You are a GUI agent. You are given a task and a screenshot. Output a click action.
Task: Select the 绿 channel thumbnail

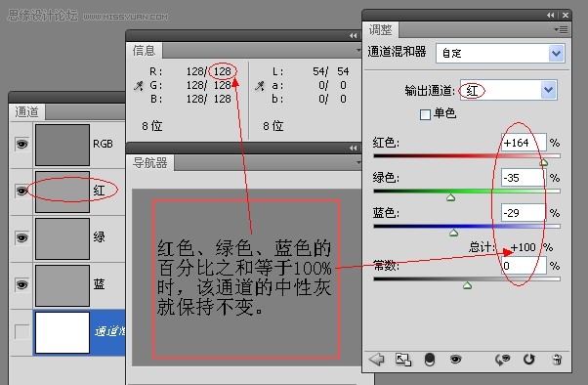(63, 238)
